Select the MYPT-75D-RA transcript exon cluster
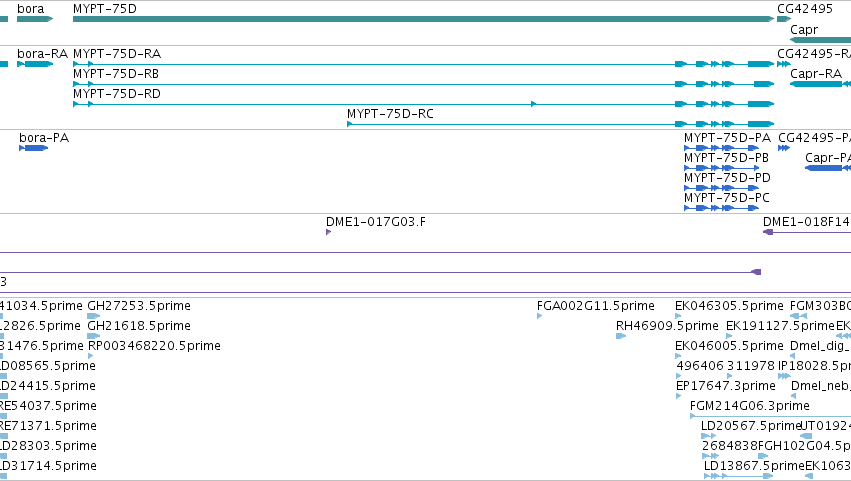Screen dimensions: 851x481 pyautogui.click(x=725, y=65)
